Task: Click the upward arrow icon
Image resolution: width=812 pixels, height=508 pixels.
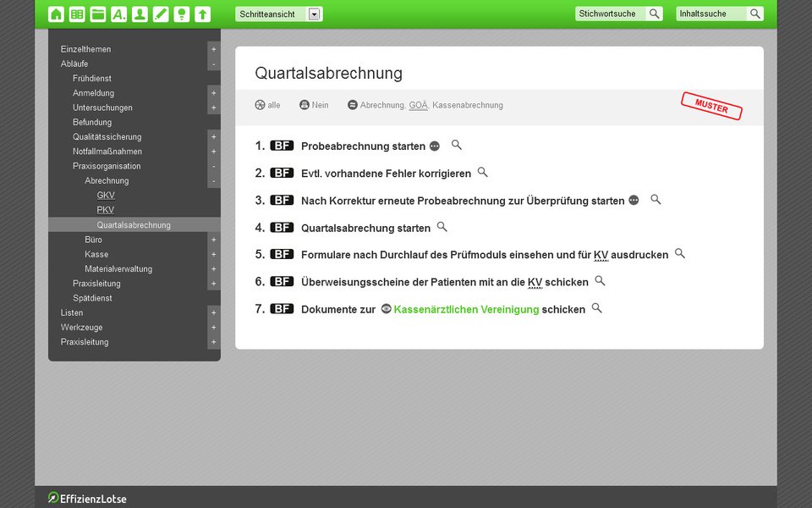Action: coord(202,14)
